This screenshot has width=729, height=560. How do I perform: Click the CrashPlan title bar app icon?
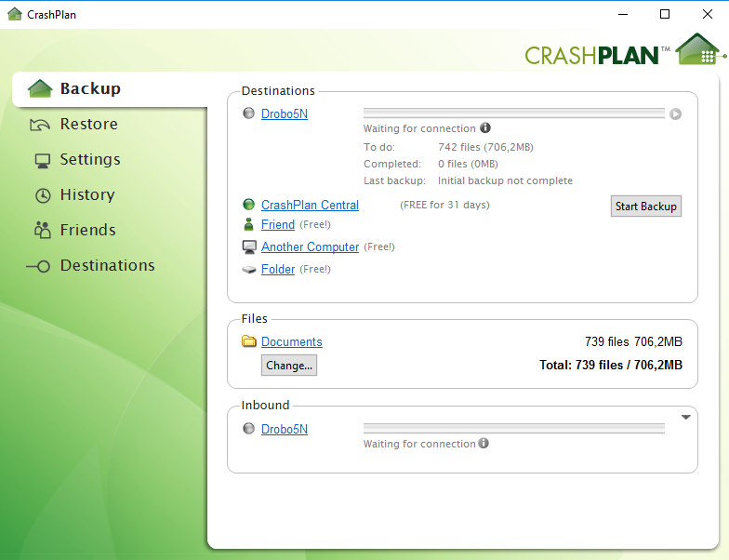(x=15, y=14)
